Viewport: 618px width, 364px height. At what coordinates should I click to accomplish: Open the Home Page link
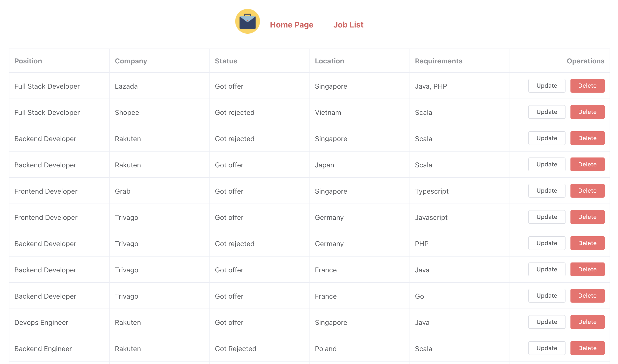click(x=291, y=25)
